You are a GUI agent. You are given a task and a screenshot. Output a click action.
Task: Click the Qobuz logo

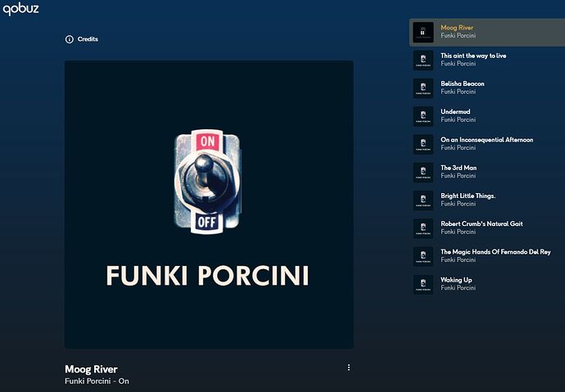coord(20,8)
